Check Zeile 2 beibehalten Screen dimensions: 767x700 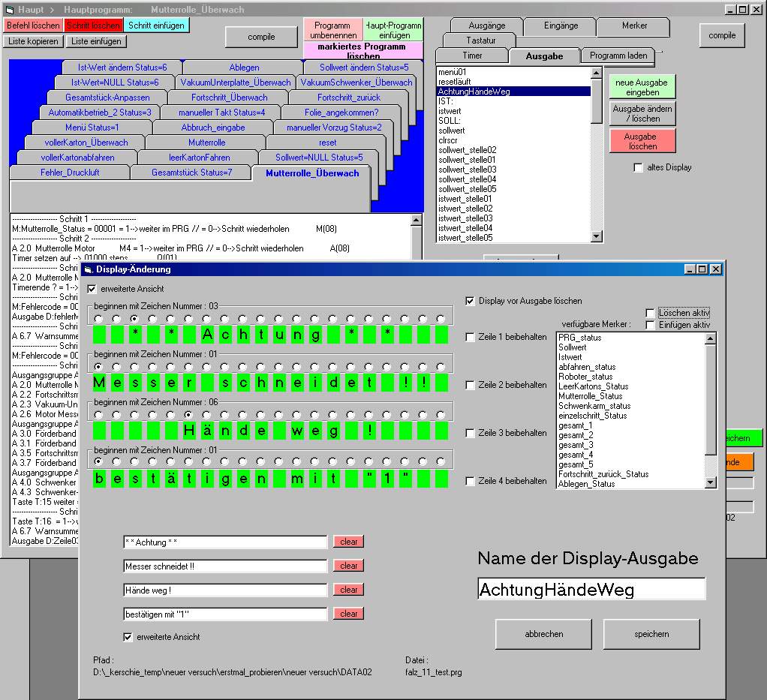pos(471,385)
